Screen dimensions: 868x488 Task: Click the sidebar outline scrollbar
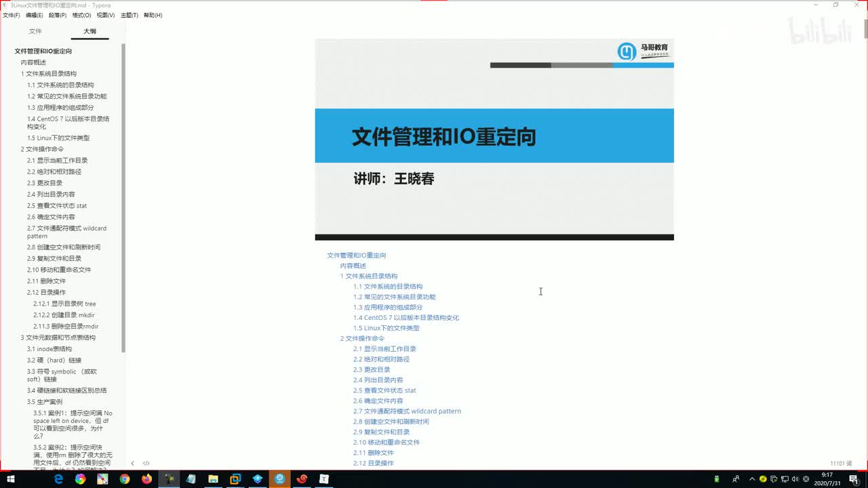click(x=123, y=197)
